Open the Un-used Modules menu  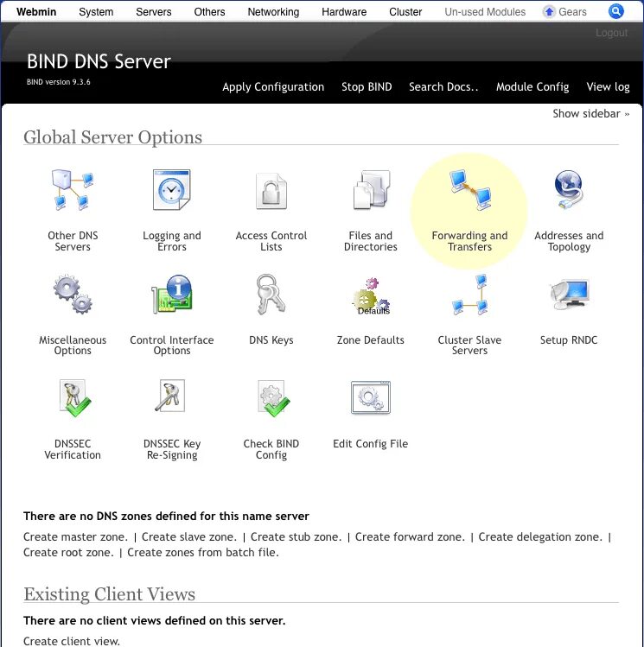click(x=485, y=11)
